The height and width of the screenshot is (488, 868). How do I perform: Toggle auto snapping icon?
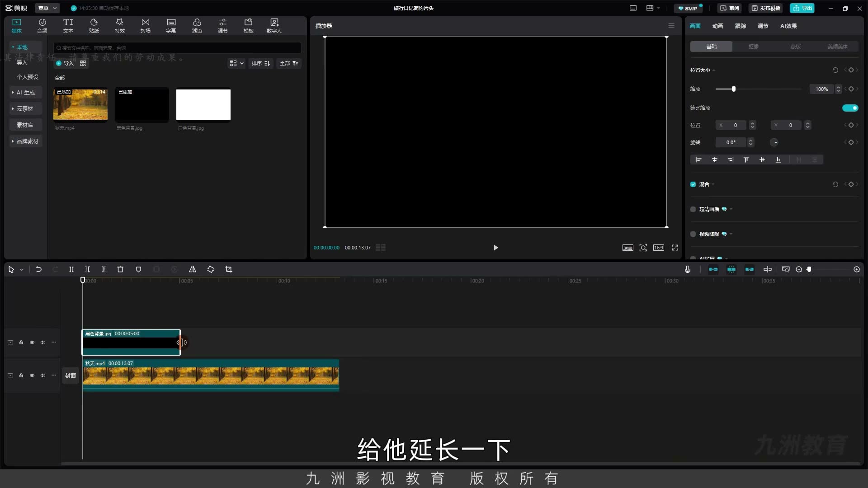(x=731, y=269)
